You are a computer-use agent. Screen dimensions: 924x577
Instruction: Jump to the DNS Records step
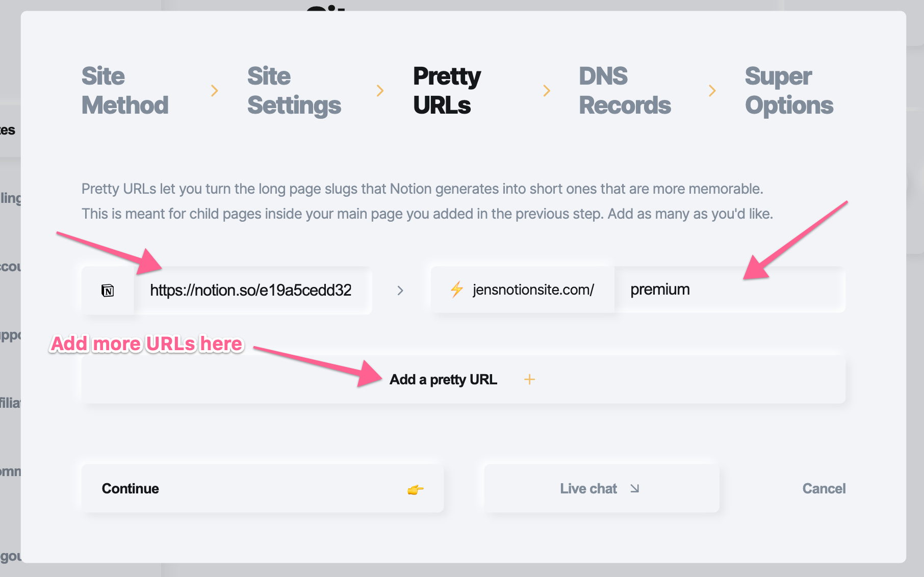(x=625, y=91)
